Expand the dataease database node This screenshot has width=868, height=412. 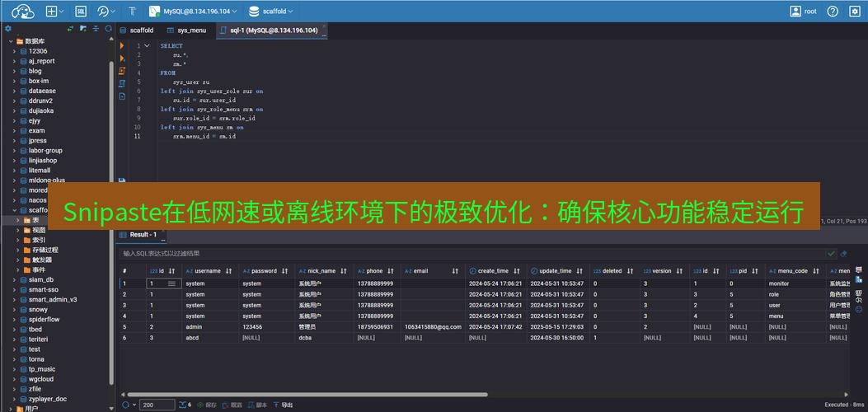15,91
